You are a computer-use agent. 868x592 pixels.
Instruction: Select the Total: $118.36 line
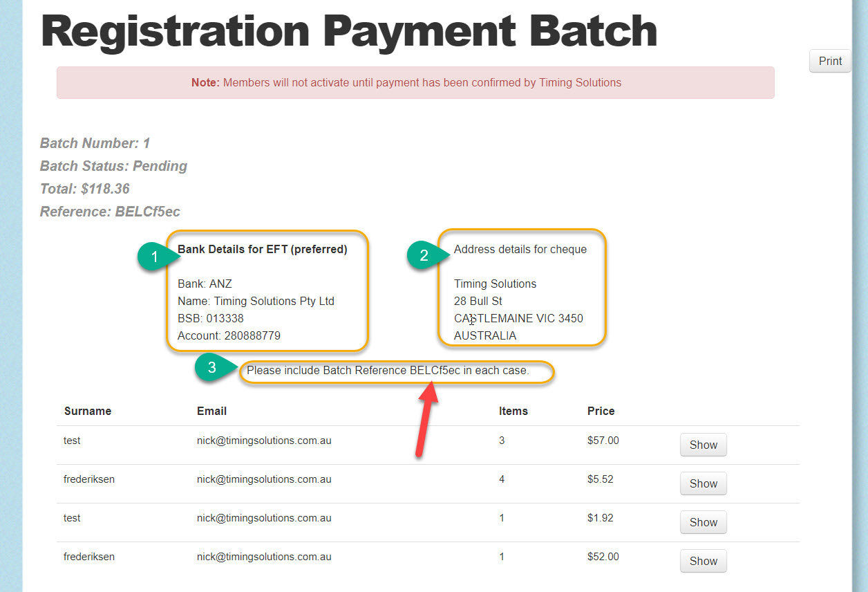tap(85, 189)
